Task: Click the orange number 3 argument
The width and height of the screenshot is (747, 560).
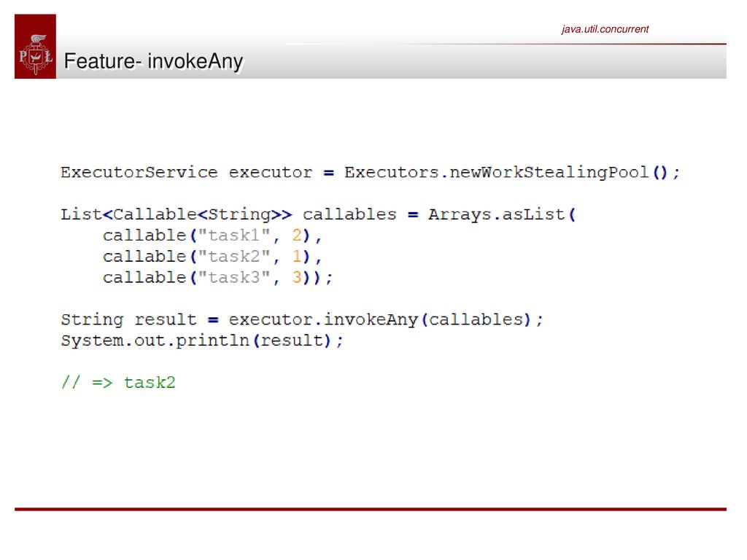Action: point(297,277)
